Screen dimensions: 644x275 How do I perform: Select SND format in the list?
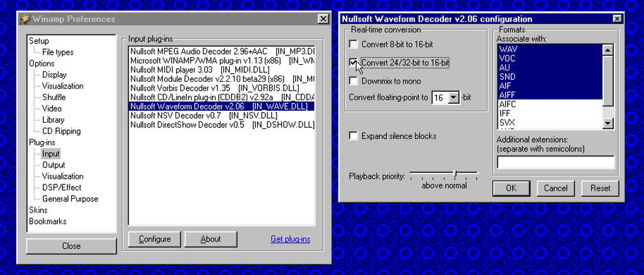coord(550,77)
